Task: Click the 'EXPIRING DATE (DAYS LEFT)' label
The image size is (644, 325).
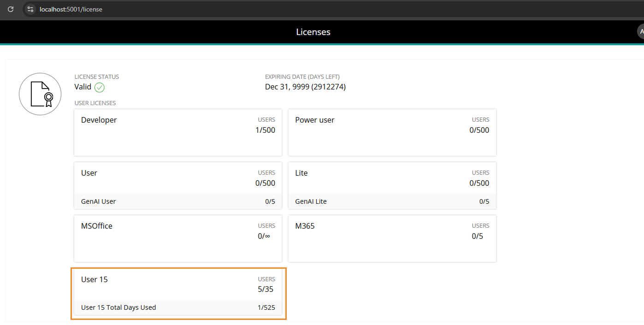Action: click(302, 77)
